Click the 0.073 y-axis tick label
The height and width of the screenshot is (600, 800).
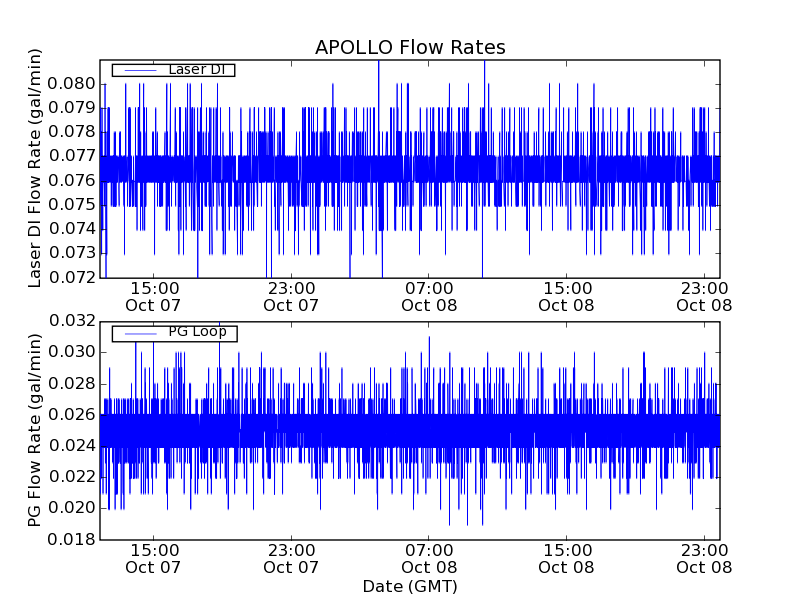tap(72, 253)
